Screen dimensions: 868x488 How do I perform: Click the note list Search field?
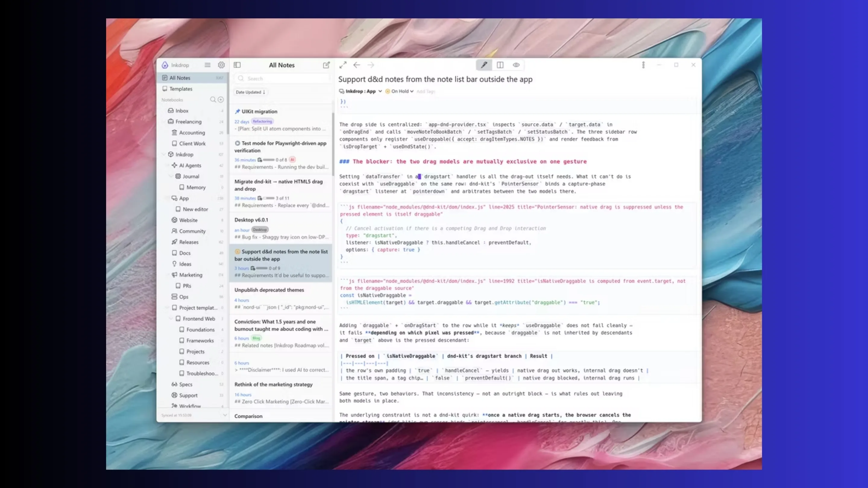[x=282, y=78]
